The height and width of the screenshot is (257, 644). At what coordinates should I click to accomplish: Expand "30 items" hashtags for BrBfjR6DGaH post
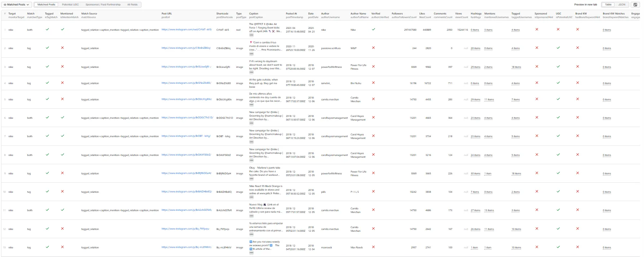(475, 174)
